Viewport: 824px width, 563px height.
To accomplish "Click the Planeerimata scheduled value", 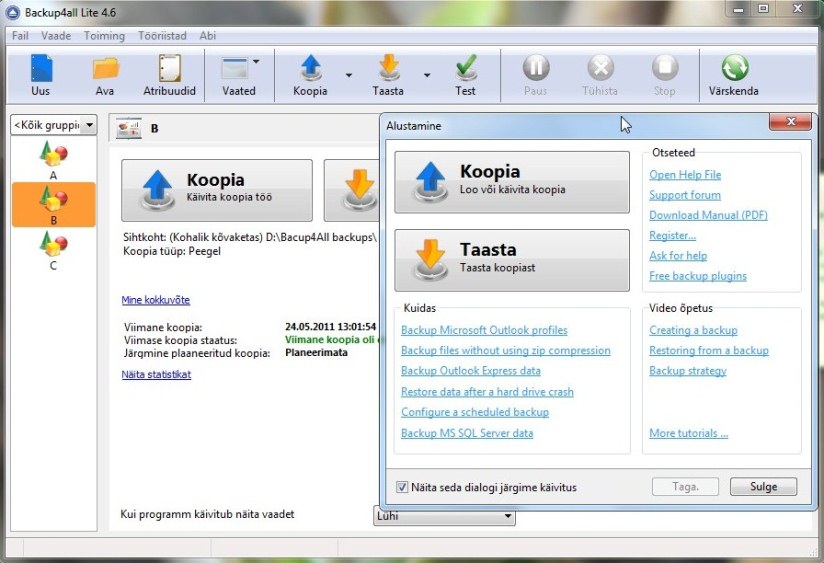I will point(316,353).
